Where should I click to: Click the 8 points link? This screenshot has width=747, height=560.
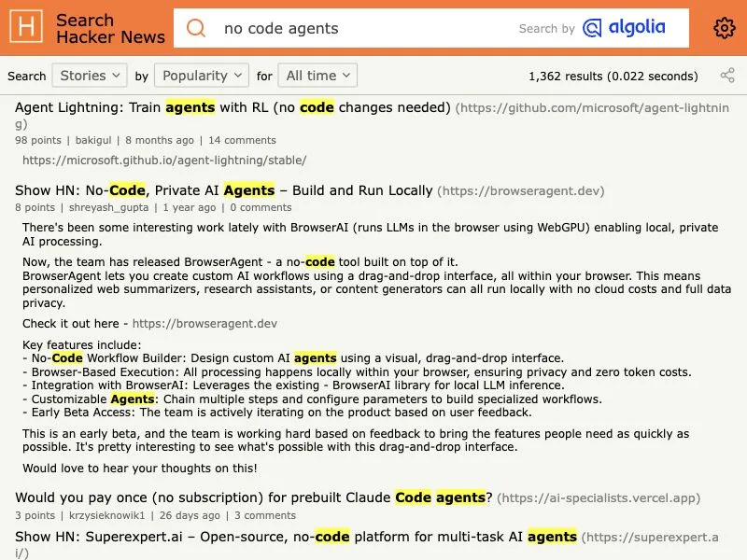pos(35,207)
